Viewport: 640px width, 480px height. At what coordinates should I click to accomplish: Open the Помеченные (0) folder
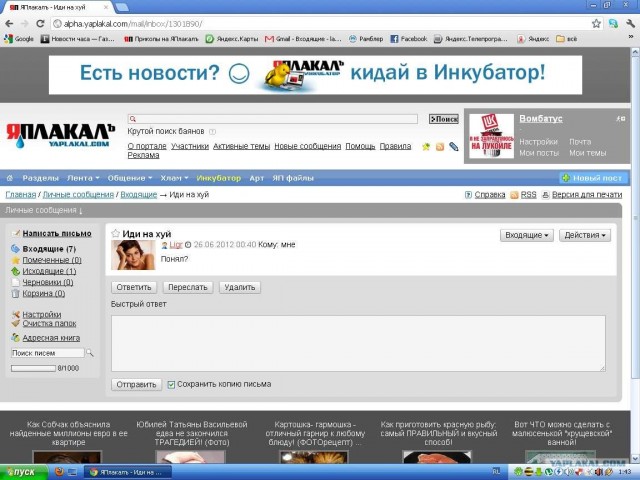[x=52, y=260]
